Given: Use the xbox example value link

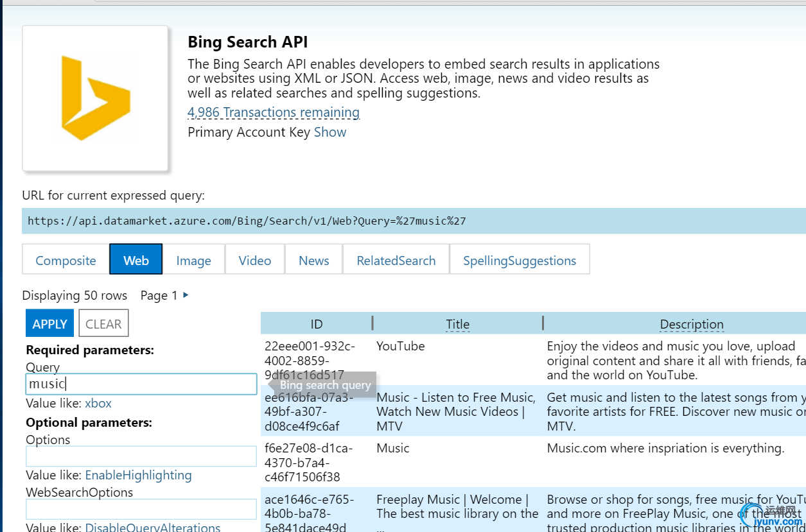Looking at the screenshot, I should 98,404.
